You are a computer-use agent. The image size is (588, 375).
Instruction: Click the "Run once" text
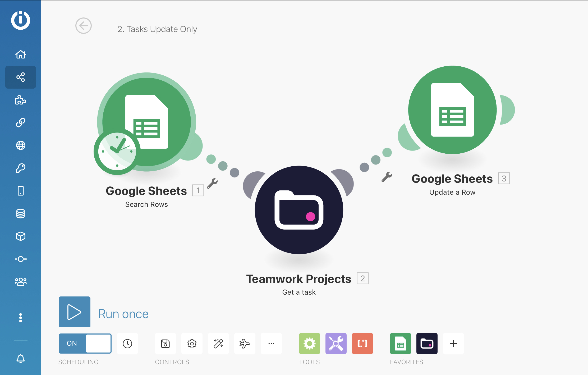pyautogui.click(x=123, y=314)
